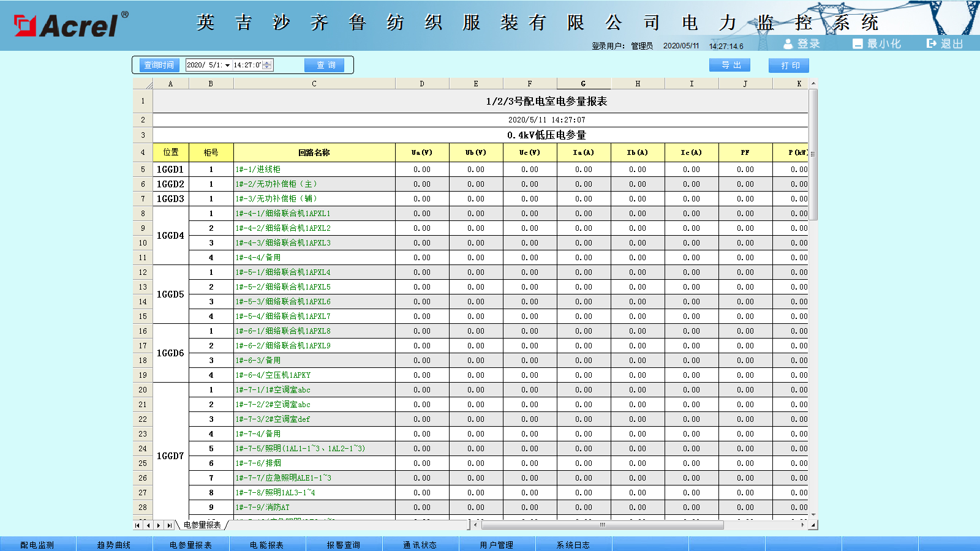The width and height of the screenshot is (980, 551).
Task: Go to last sheet using navigation arrow
Action: pyautogui.click(x=170, y=525)
